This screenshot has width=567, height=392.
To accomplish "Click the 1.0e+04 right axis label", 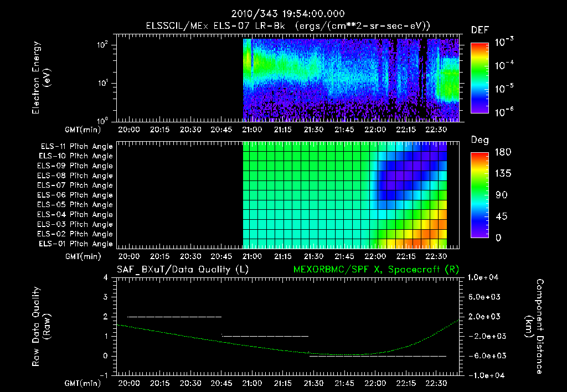I will pyautogui.click(x=483, y=277).
